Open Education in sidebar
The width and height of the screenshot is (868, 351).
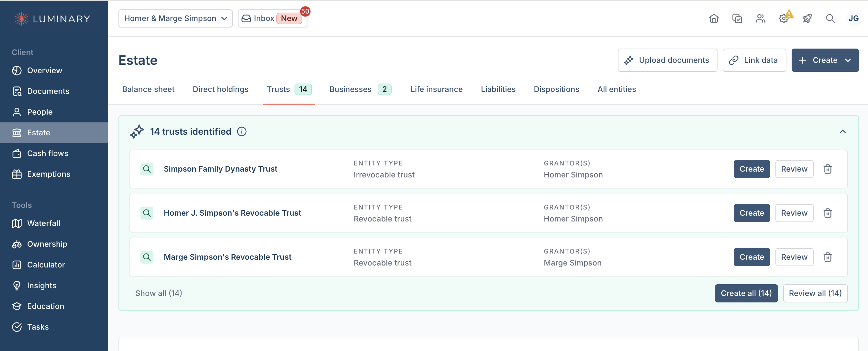pyautogui.click(x=54, y=306)
